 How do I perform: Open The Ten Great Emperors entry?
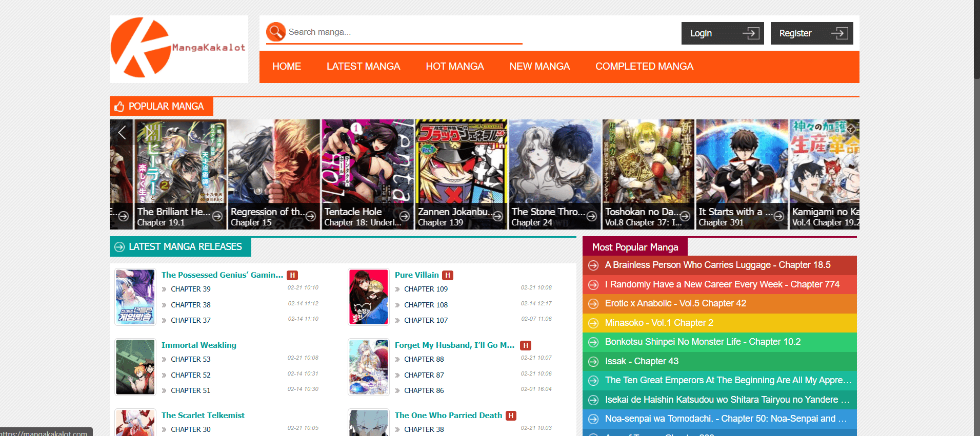click(728, 380)
